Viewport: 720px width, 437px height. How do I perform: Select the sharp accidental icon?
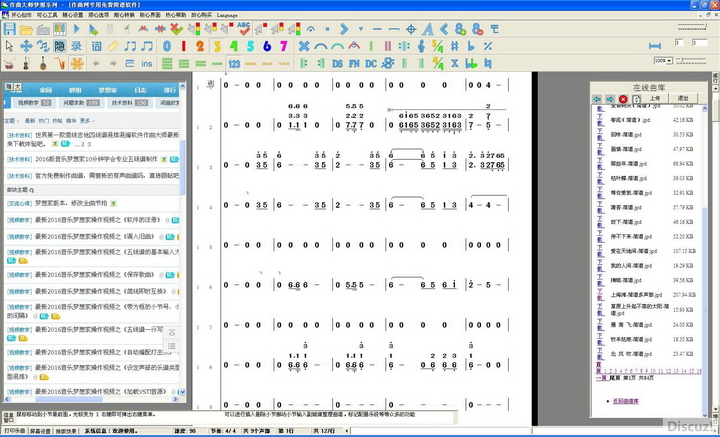click(x=454, y=46)
